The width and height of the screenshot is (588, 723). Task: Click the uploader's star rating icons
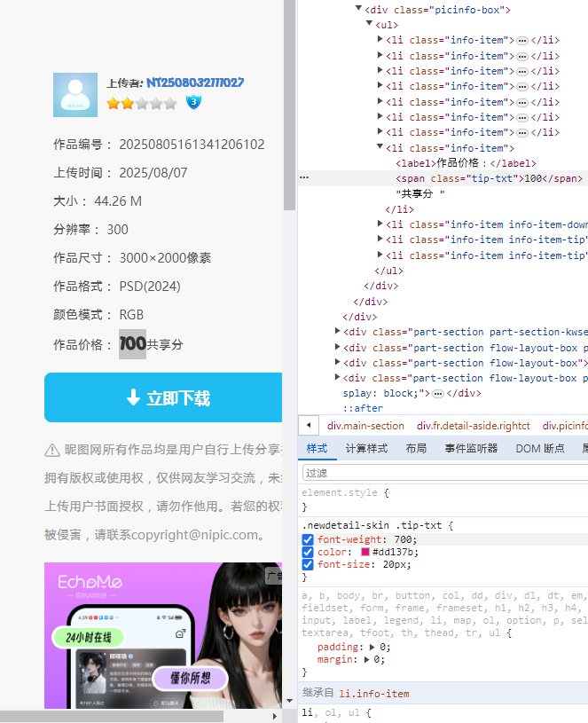142,104
